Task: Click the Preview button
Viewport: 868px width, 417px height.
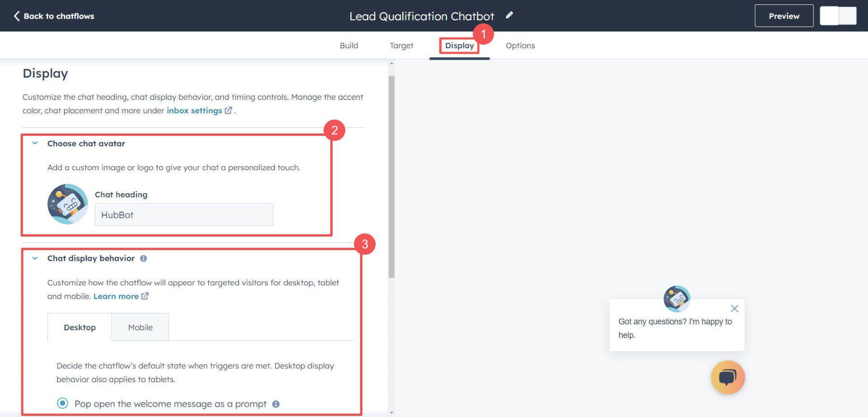Action: (x=784, y=16)
